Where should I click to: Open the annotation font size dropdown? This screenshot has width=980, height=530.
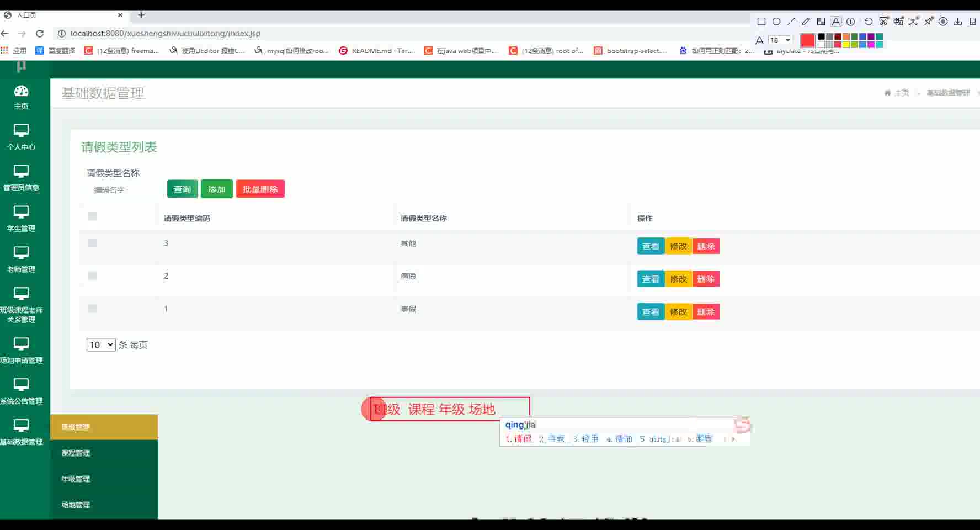(x=781, y=40)
